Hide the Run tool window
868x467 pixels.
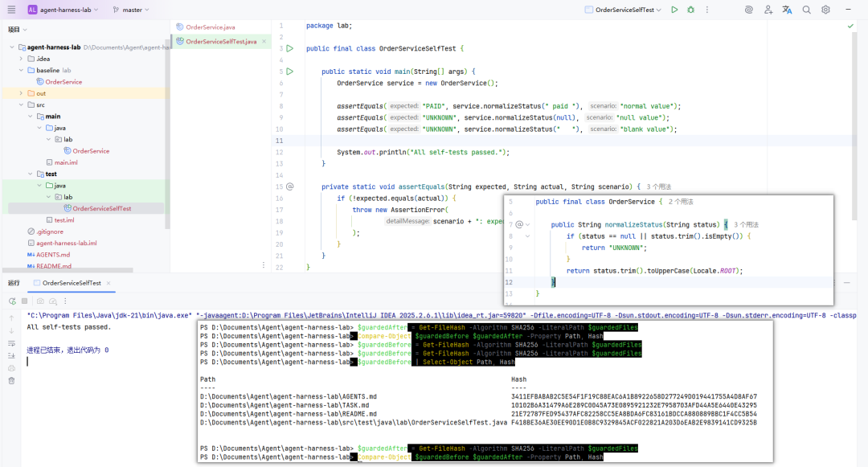(x=846, y=283)
